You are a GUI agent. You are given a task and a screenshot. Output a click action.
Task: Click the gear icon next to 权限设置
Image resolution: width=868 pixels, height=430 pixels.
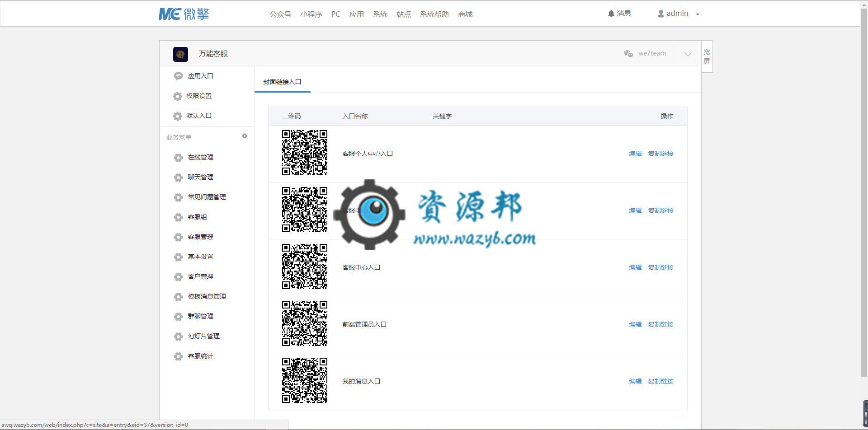click(178, 96)
